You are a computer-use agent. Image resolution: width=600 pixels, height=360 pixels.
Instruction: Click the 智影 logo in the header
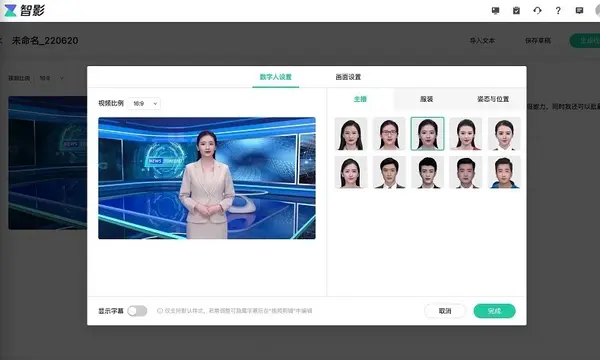24,10
